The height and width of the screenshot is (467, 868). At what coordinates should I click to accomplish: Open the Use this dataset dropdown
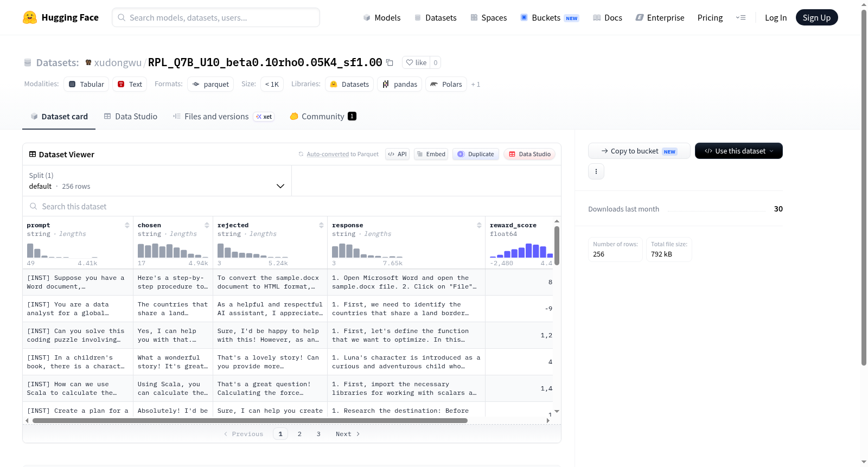(x=739, y=151)
